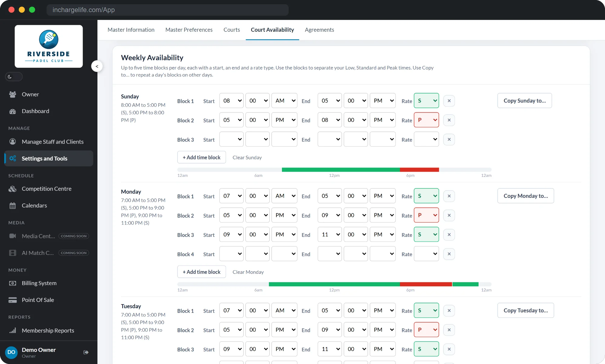Remove Tuesday Block 2 with its X
The height and width of the screenshot is (364, 605).
coord(449,330)
